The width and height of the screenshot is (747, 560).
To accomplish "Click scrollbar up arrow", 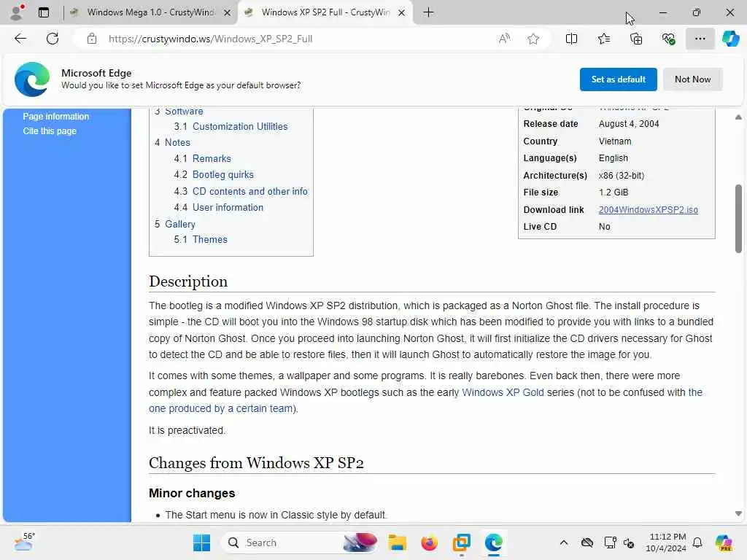I will coord(738,117).
